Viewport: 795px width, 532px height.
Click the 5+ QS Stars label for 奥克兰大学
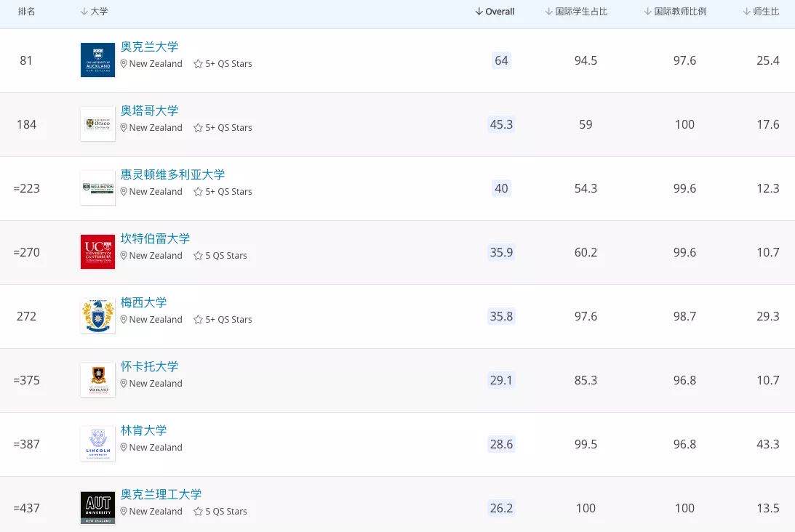(228, 64)
